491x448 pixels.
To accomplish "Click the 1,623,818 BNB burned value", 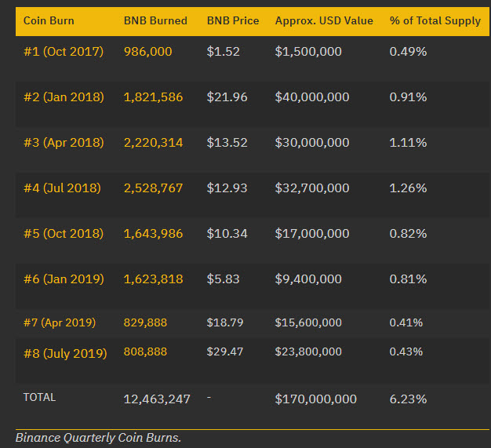I will tap(153, 279).
